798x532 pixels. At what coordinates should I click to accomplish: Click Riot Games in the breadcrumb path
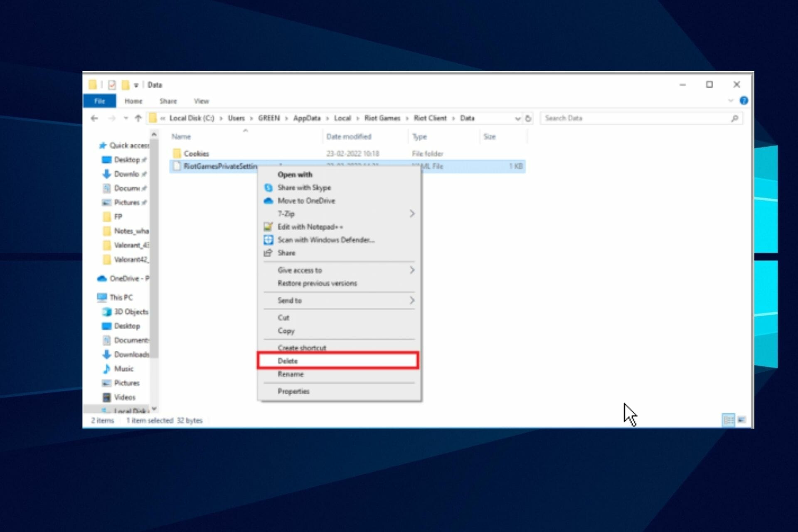[382, 118]
